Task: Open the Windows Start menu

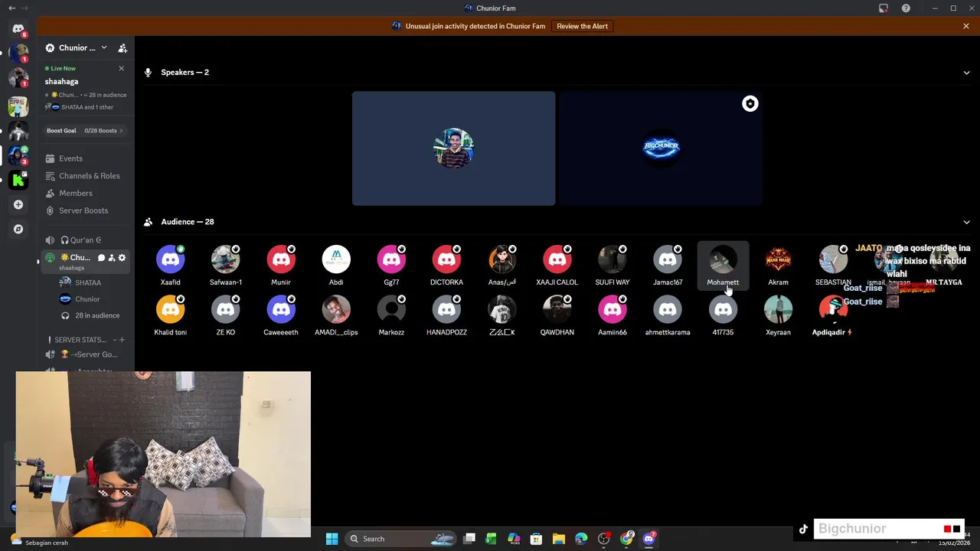Action: [332, 539]
